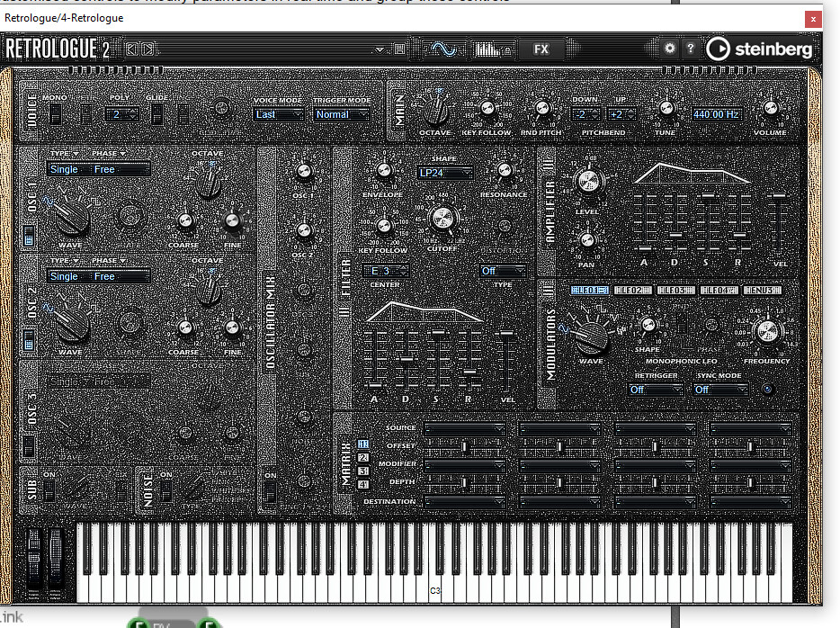Switch to the ENV3 modulator tab
The width and height of the screenshot is (840, 628).
pyautogui.click(x=763, y=290)
